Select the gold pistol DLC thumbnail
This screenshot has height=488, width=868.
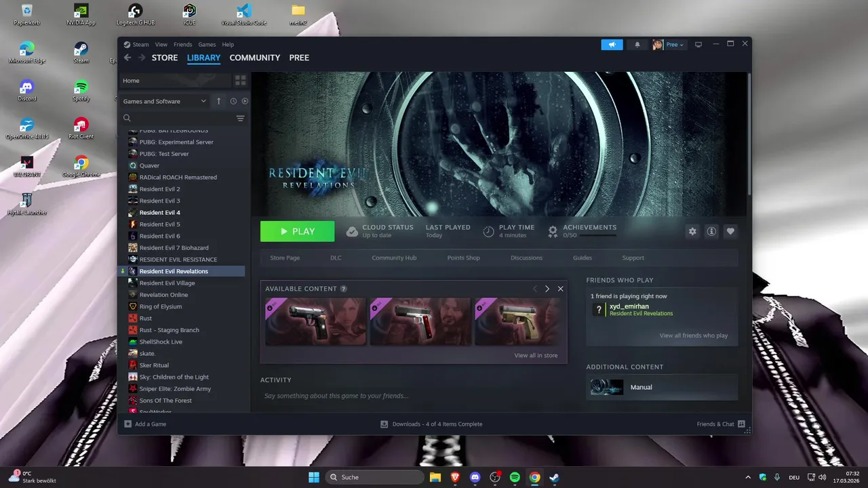(517, 321)
